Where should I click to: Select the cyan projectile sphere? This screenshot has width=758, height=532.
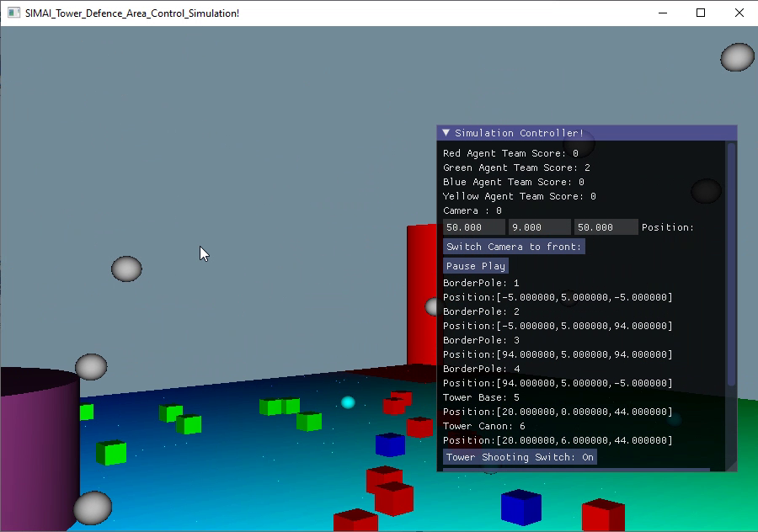coord(347,403)
